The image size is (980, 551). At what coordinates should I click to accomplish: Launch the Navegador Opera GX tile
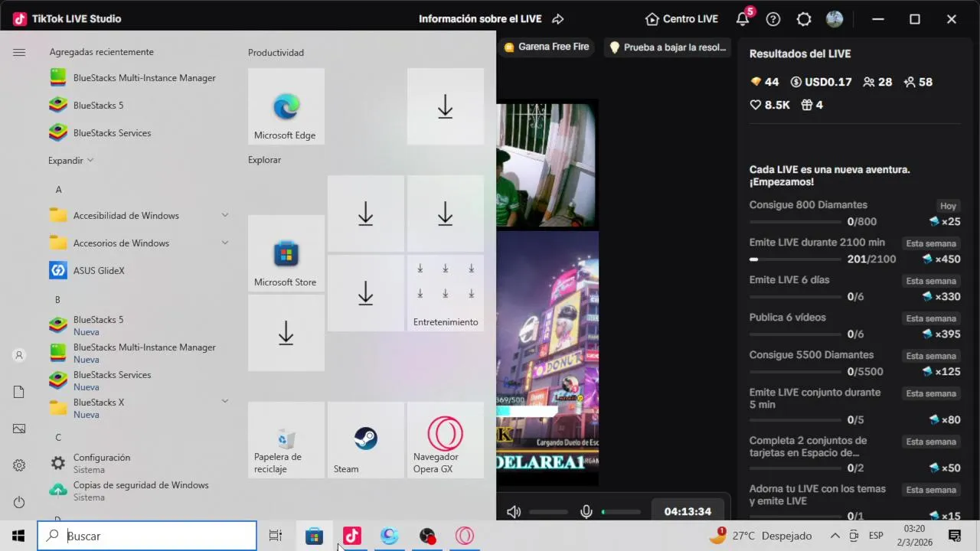coord(446,440)
